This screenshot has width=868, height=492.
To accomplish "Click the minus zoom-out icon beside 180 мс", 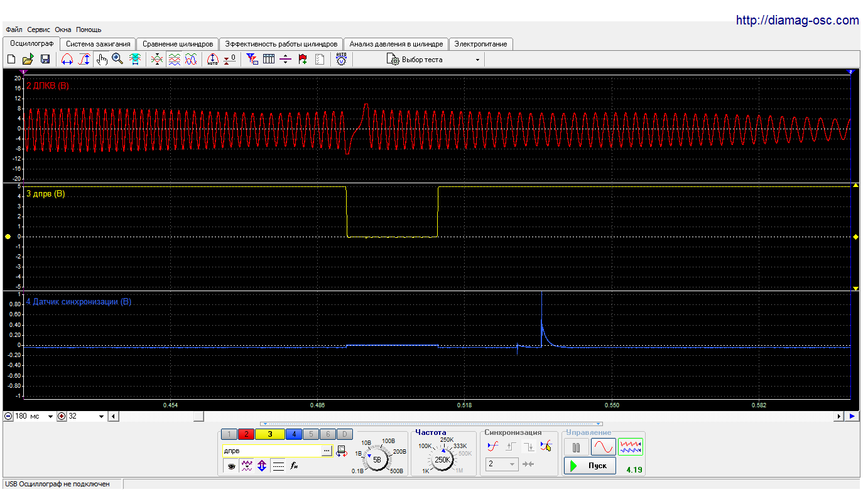I will 8,417.
